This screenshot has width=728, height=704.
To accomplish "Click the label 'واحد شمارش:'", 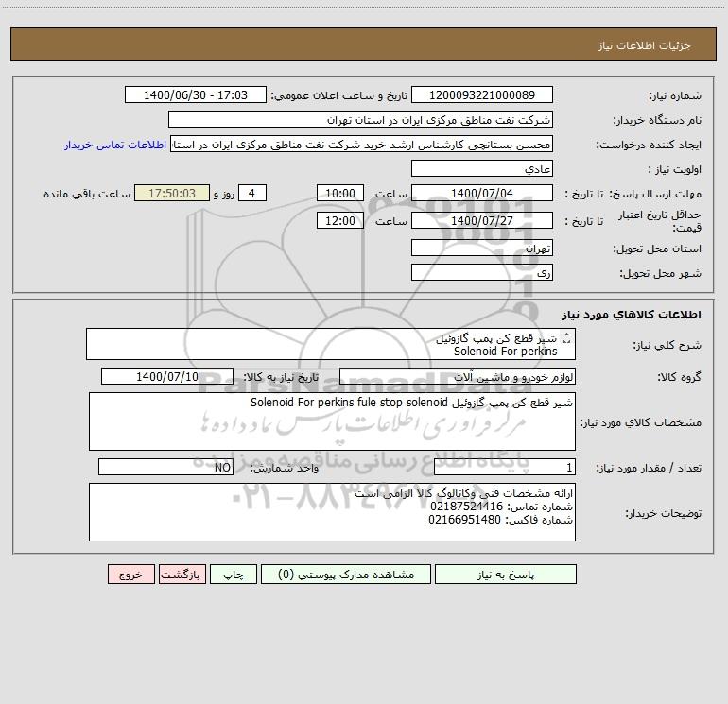I will (x=285, y=468).
